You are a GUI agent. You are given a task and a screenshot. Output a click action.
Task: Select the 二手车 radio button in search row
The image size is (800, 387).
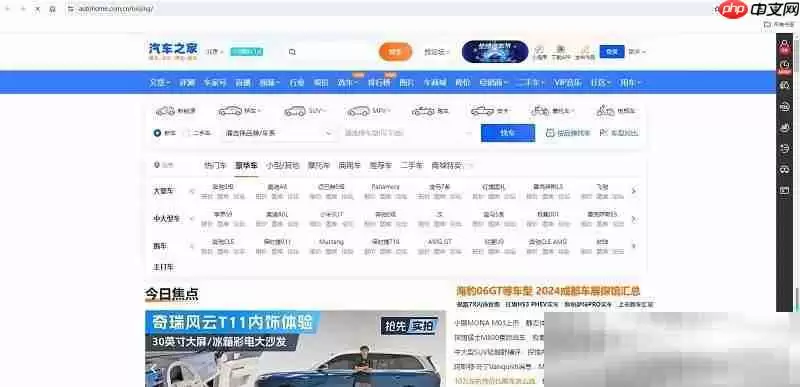(187, 133)
